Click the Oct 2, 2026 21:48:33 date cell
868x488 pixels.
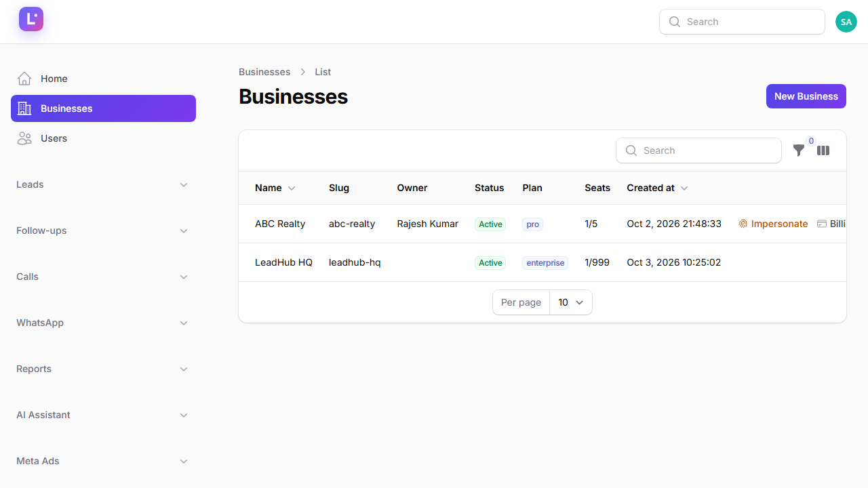pos(674,224)
